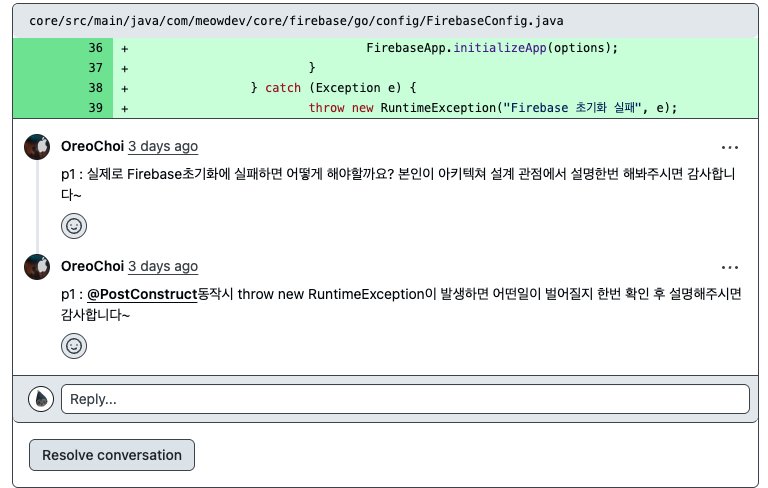Screen dimensions: 768x488
Task: Open the three-dot options menu on the @PostConstruct comment
Action: 729,267
